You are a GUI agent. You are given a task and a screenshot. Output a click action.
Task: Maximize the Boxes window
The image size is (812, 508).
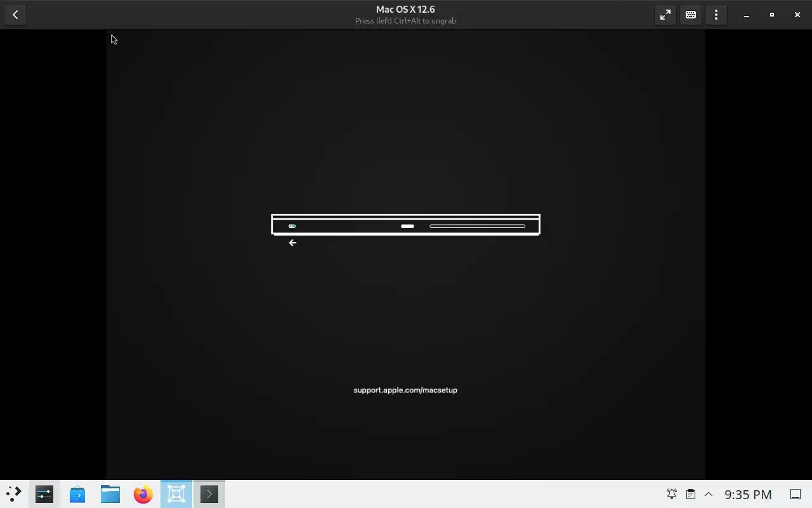pos(772,15)
